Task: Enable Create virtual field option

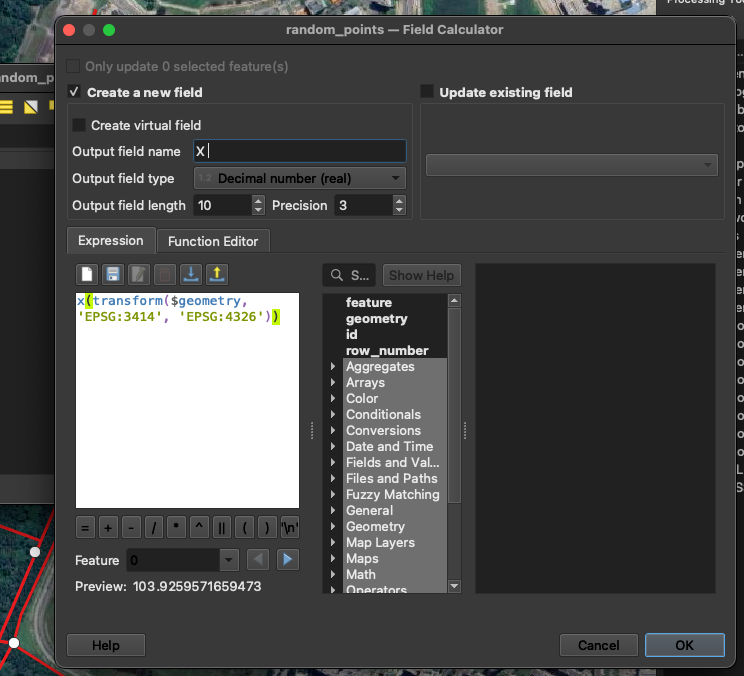Action: coord(79,125)
